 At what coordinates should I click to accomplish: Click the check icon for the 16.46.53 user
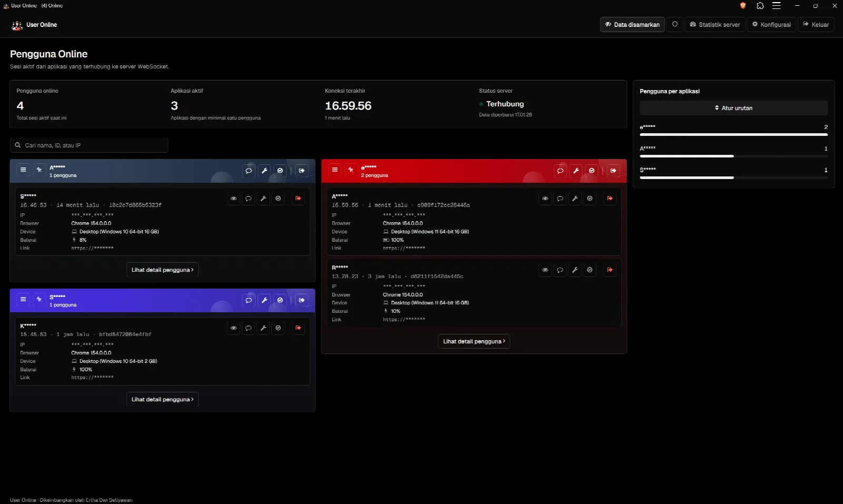click(278, 199)
